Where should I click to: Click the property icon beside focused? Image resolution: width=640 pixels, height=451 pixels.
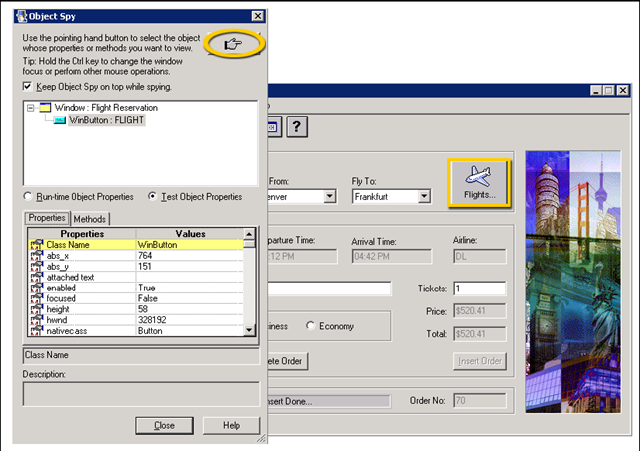pos(37,298)
